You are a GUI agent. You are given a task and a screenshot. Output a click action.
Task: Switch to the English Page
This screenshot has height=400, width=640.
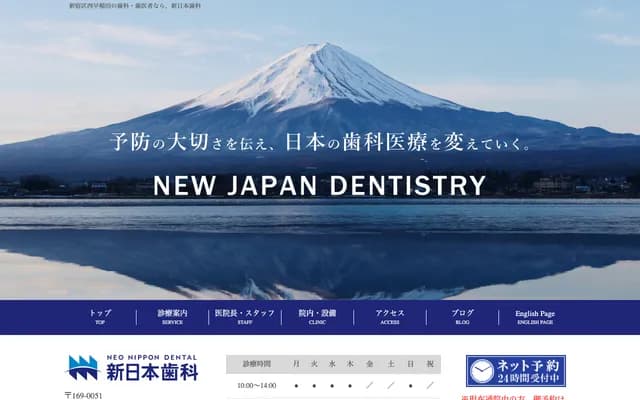pyautogui.click(x=535, y=317)
